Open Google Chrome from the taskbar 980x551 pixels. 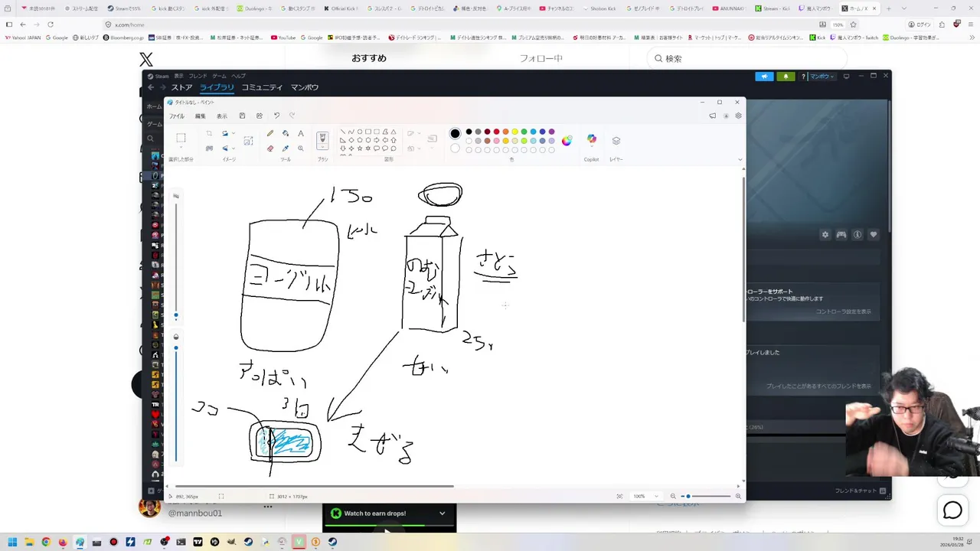pyautogui.click(x=46, y=542)
